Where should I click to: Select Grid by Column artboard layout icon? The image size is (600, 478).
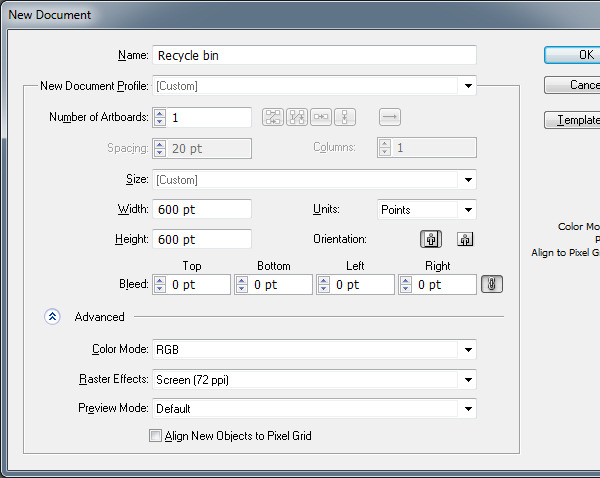[x=297, y=117]
